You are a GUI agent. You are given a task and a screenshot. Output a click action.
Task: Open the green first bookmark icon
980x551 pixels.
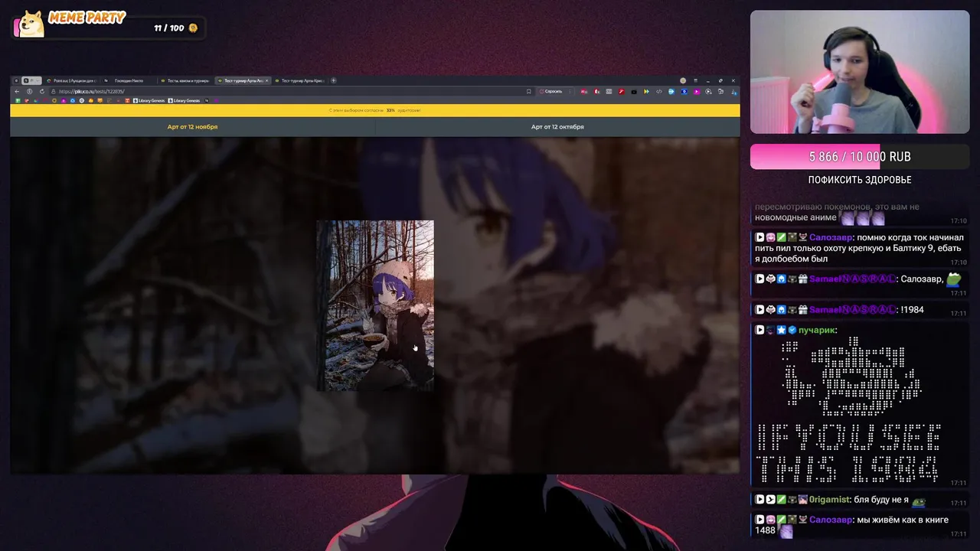18,100
